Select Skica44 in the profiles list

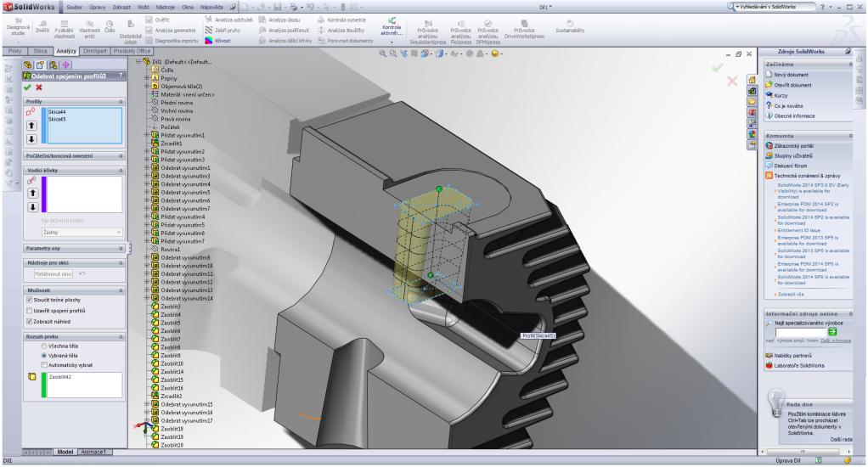click(57, 112)
